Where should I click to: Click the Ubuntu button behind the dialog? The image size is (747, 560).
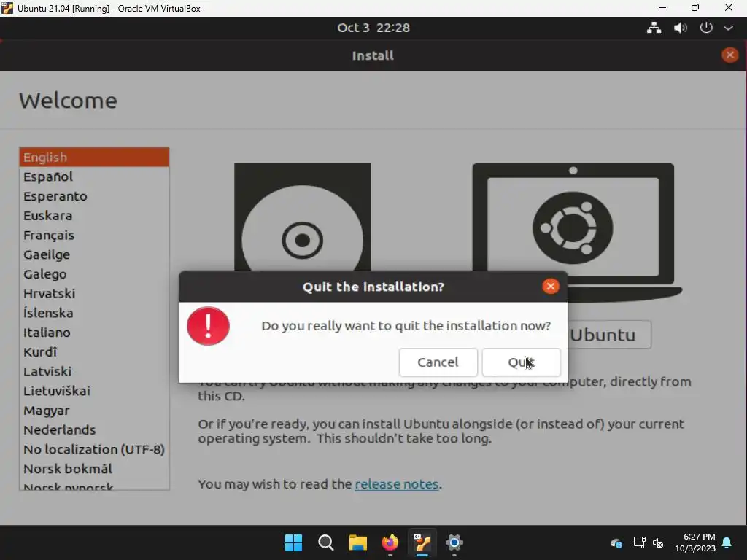pos(610,335)
